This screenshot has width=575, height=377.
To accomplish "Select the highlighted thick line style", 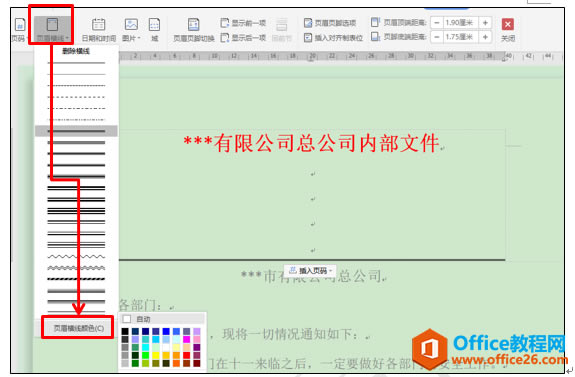I will (x=76, y=131).
